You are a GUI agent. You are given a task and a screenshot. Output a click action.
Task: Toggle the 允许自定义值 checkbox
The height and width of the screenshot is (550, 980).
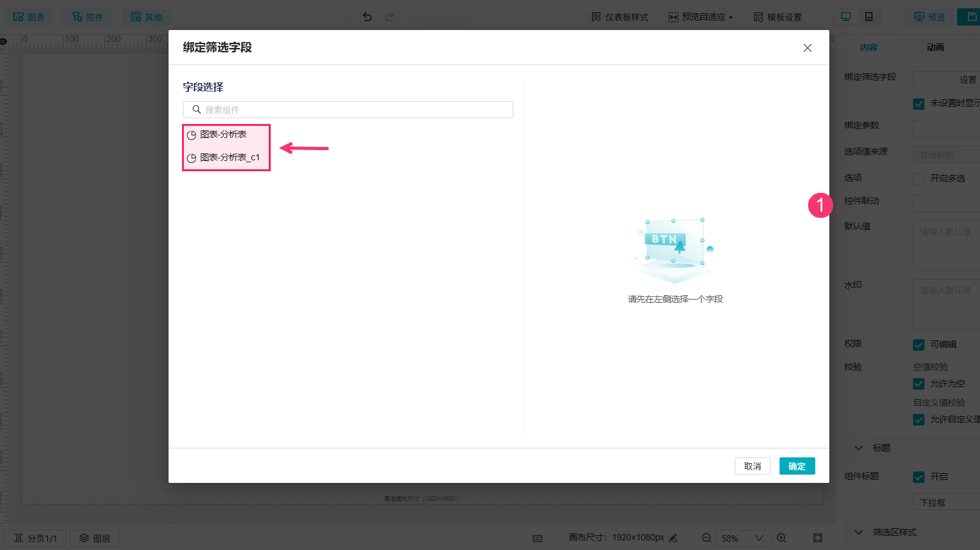[x=919, y=420]
